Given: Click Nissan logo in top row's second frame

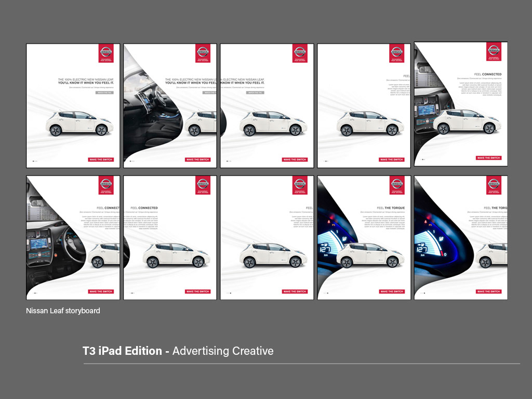Looking at the screenshot, I should click(203, 54).
